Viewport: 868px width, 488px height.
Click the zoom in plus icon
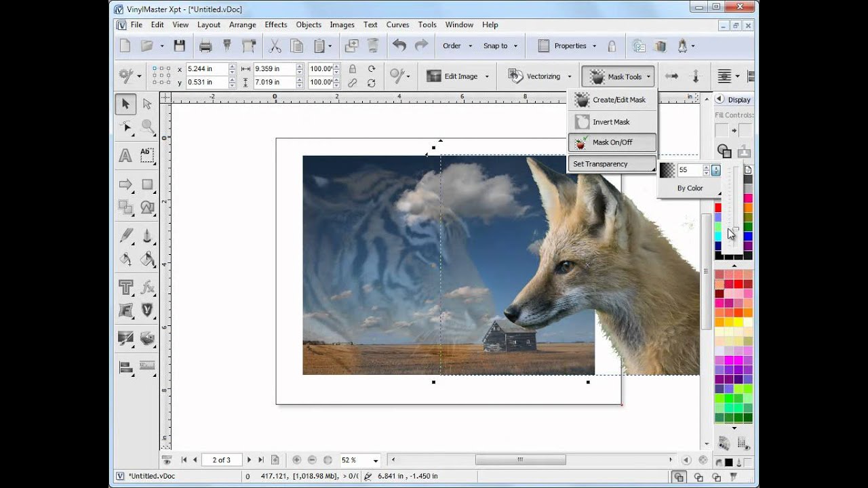pos(296,460)
